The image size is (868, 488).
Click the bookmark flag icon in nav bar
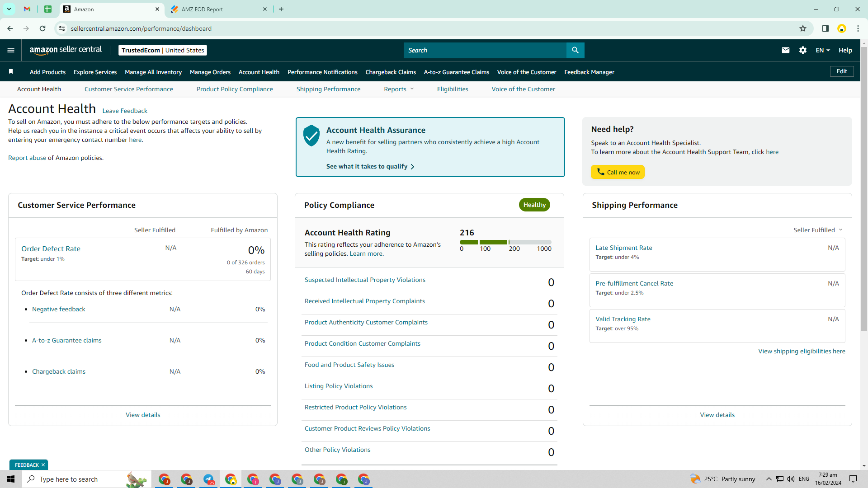click(11, 72)
